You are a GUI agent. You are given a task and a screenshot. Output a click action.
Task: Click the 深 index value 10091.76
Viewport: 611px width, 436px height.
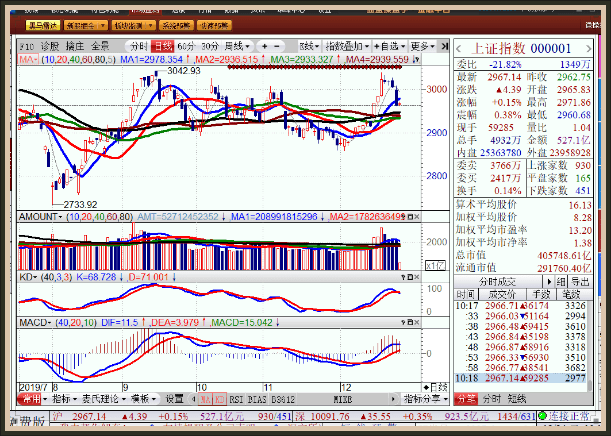tap(330, 417)
